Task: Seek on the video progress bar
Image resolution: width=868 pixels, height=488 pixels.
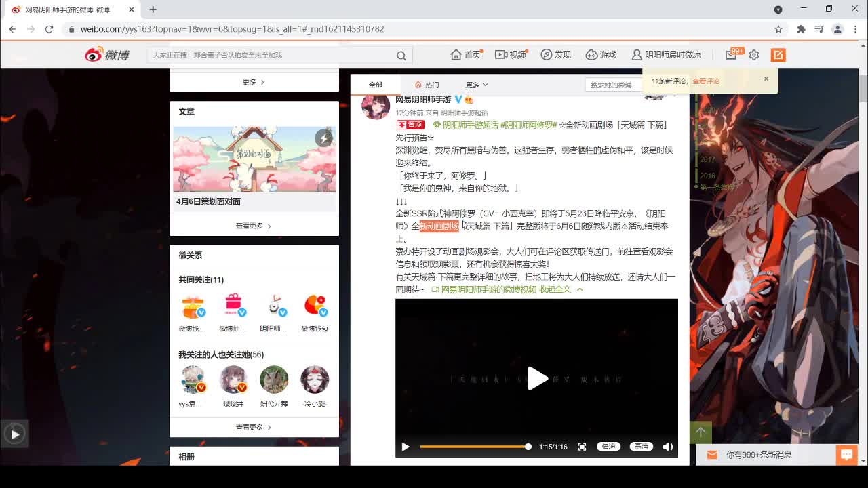Action: [475, 447]
